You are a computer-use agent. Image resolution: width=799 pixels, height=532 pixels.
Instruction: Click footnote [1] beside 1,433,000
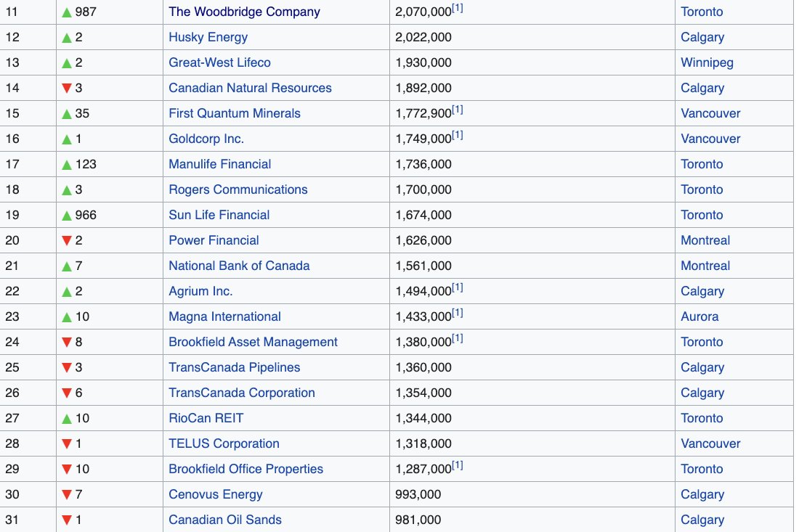pos(458,314)
